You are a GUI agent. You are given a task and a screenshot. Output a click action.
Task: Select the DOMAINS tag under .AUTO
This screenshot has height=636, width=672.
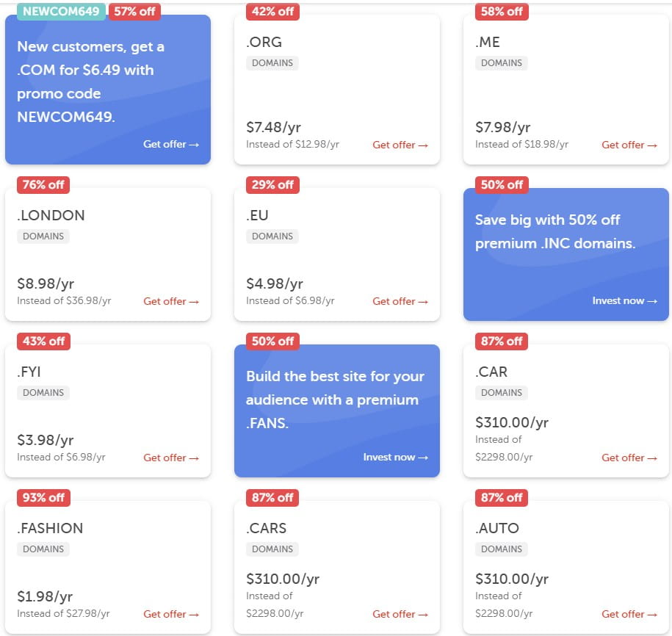[x=502, y=549]
